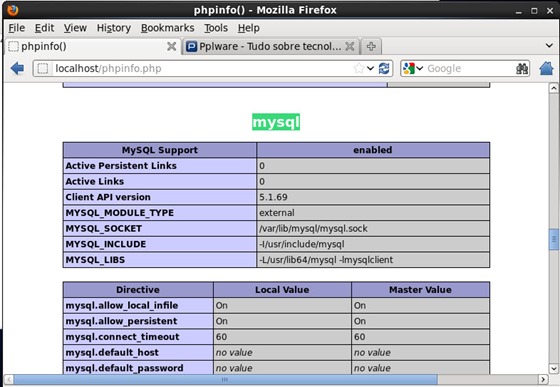Click the mysql.connect_timeout directive
Viewport: 560px width, 387px height.
122,337
